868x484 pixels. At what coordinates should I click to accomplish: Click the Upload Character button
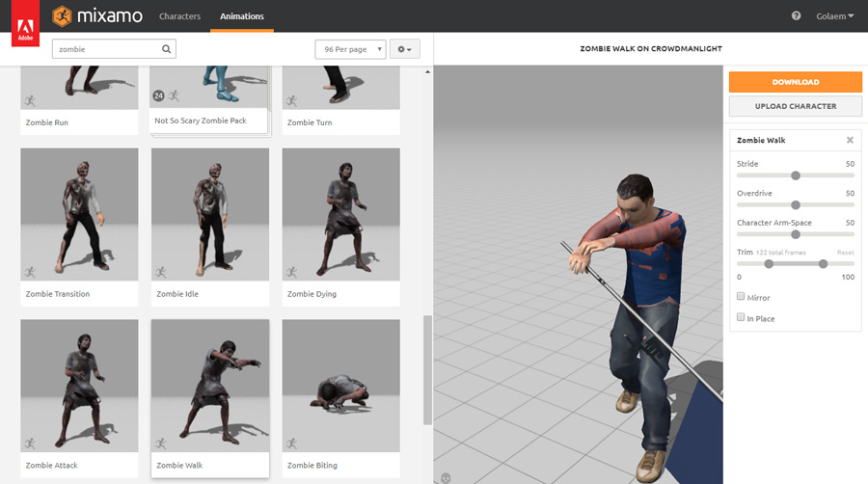coord(796,106)
